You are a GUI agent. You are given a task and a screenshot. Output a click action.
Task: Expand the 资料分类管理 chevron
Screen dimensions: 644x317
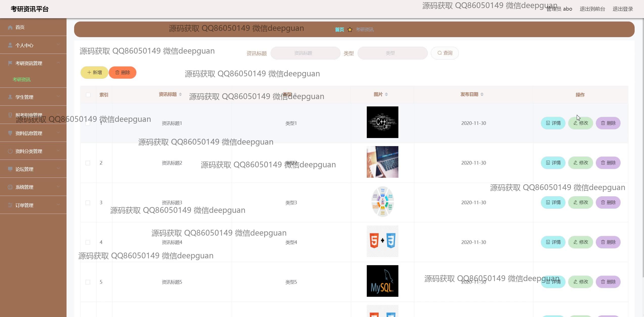tap(58, 151)
